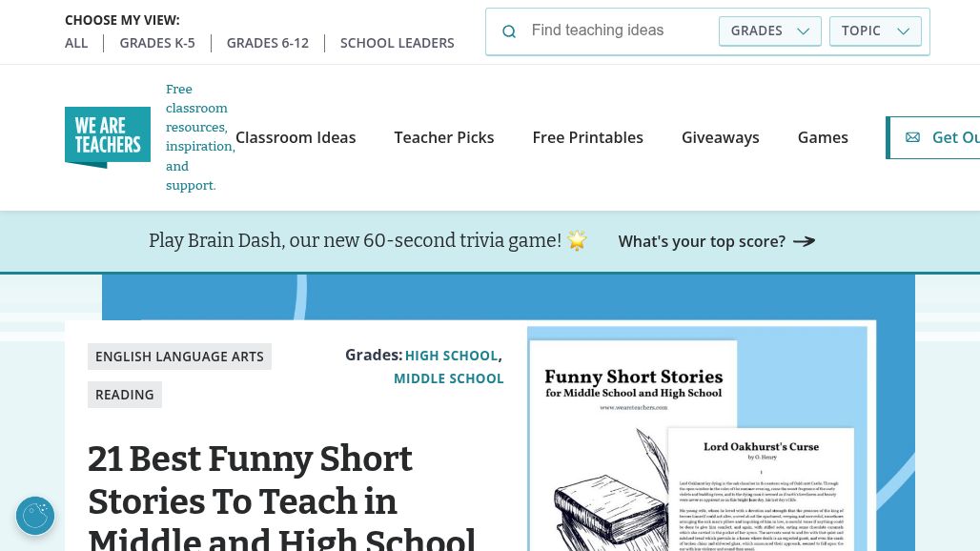Click the search magnifier icon
The image size is (980, 551).
click(509, 31)
